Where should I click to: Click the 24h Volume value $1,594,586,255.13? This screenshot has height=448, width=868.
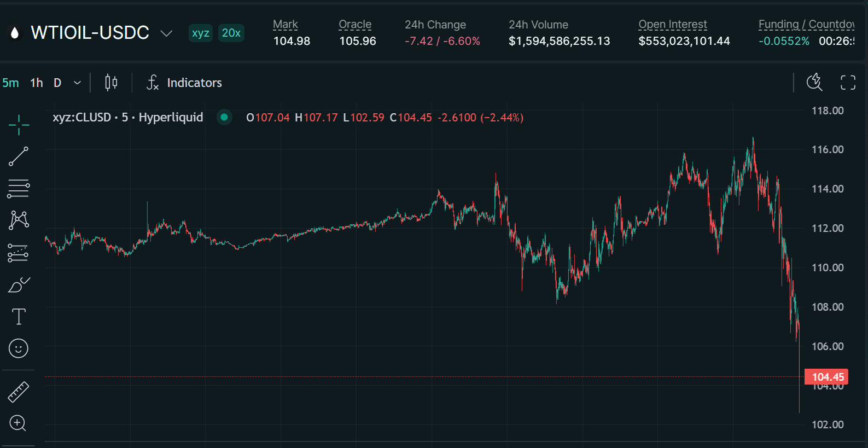(559, 41)
